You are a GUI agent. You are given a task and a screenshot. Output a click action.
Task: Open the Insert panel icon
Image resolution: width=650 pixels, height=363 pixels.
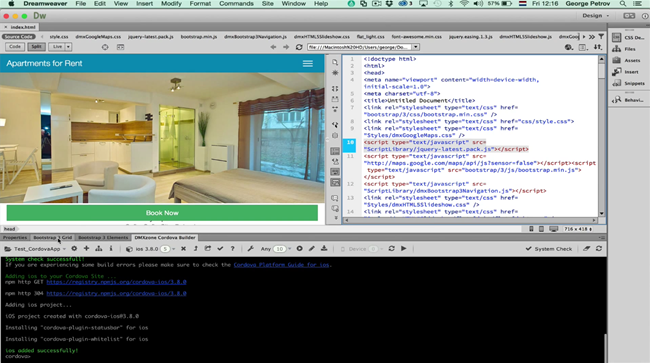[626, 72]
